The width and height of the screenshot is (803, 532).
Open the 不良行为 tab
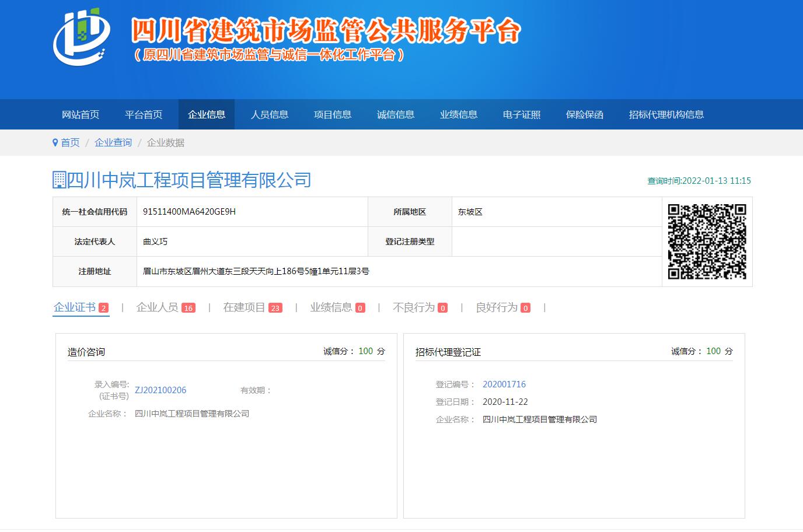tap(414, 307)
